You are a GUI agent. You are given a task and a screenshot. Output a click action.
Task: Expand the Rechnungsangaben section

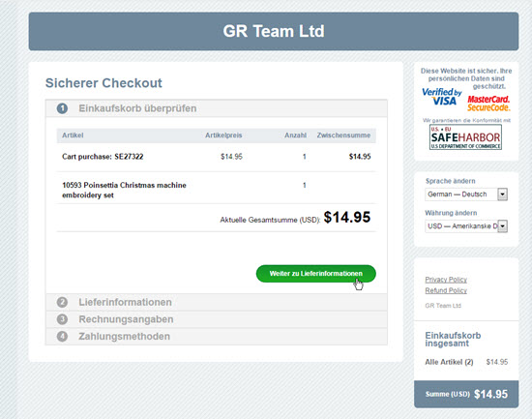(x=217, y=319)
